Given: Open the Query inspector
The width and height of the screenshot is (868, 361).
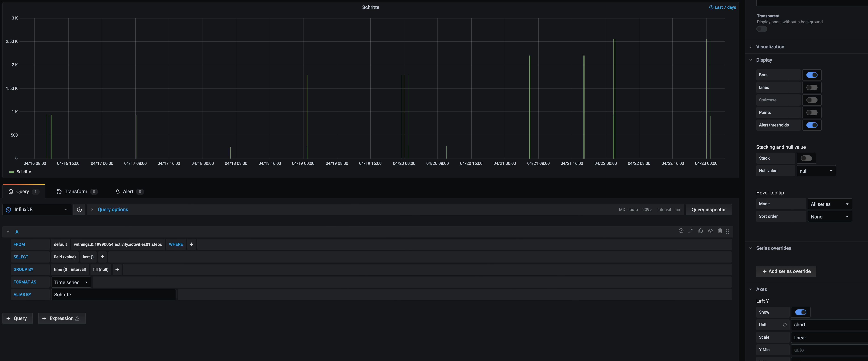Looking at the screenshot, I should [708, 210].
